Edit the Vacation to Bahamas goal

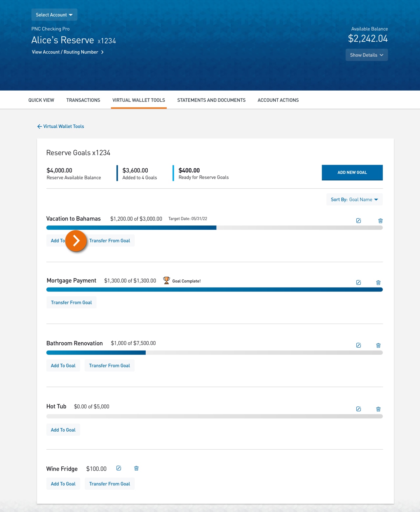pyautogui.click(x=358, y=221)
